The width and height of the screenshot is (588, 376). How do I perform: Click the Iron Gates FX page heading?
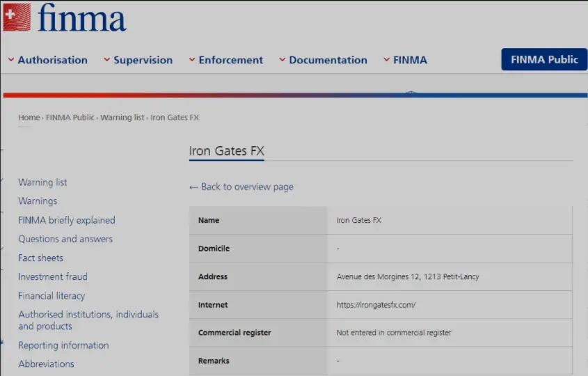(x=226, y=151)
